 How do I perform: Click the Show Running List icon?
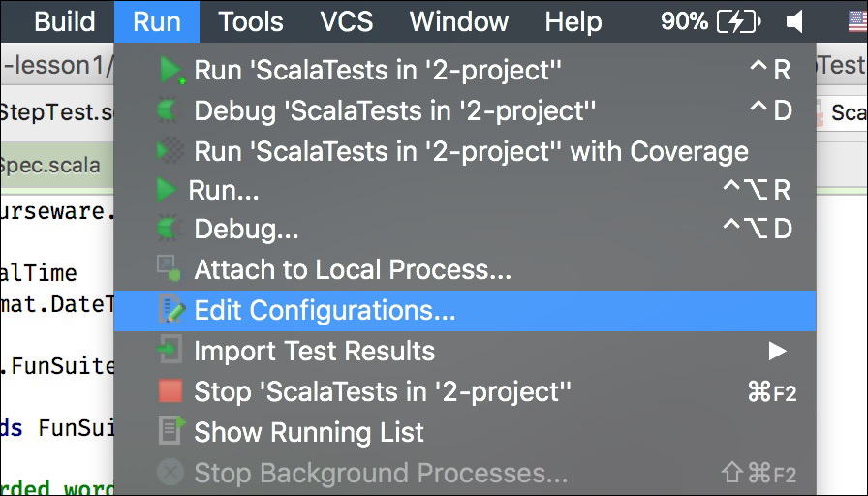171,431
